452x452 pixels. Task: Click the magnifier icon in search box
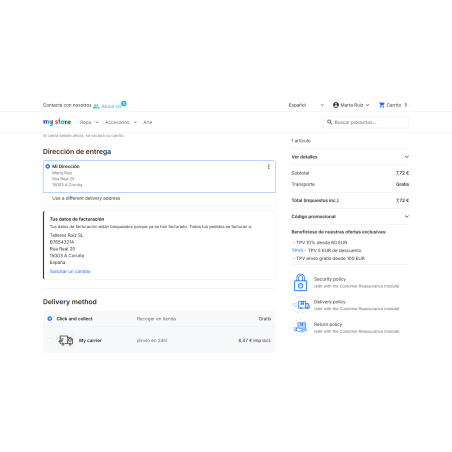click(329, 122)
